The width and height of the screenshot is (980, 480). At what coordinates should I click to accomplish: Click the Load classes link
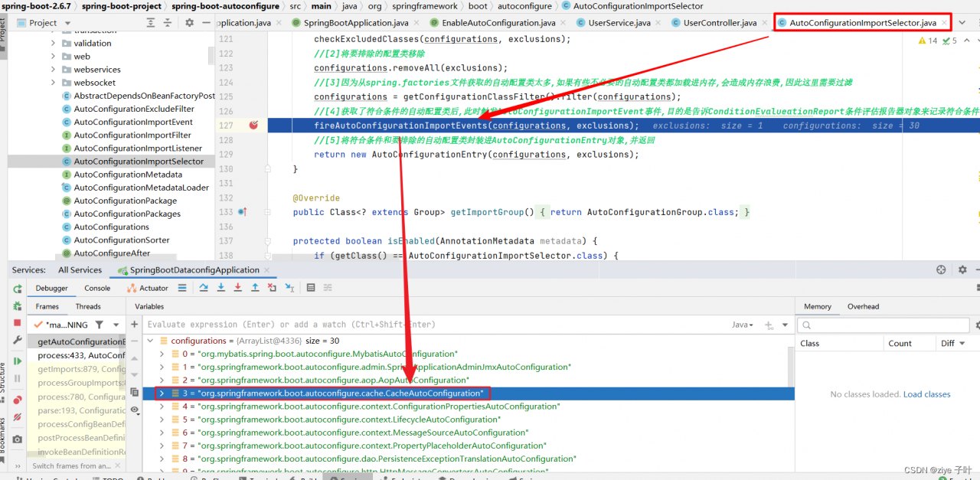[x=926, y=394]
